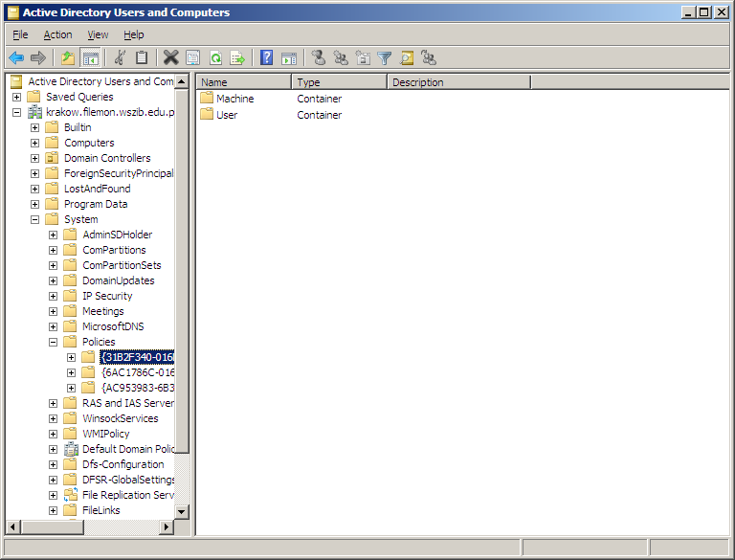Screen dimensions: 735x560
Task: Select the Default Domain Policy node
Action: [x=128, y=449]
